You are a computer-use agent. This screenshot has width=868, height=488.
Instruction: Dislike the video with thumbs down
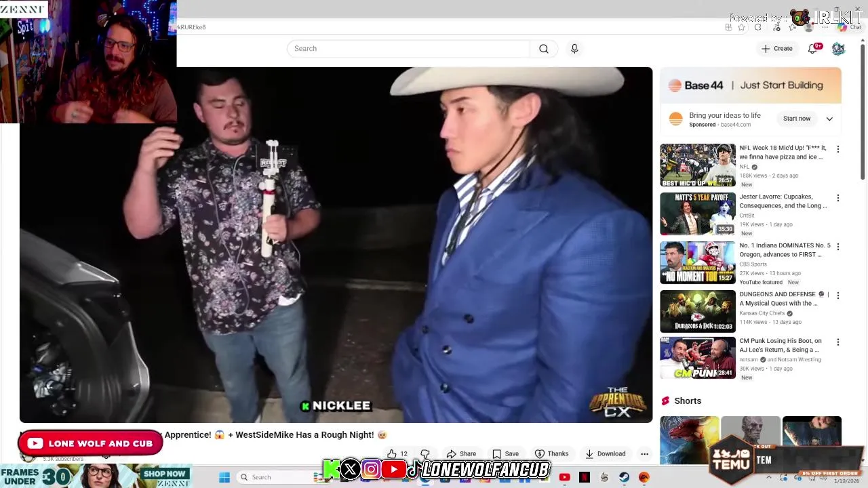(425, 454)
